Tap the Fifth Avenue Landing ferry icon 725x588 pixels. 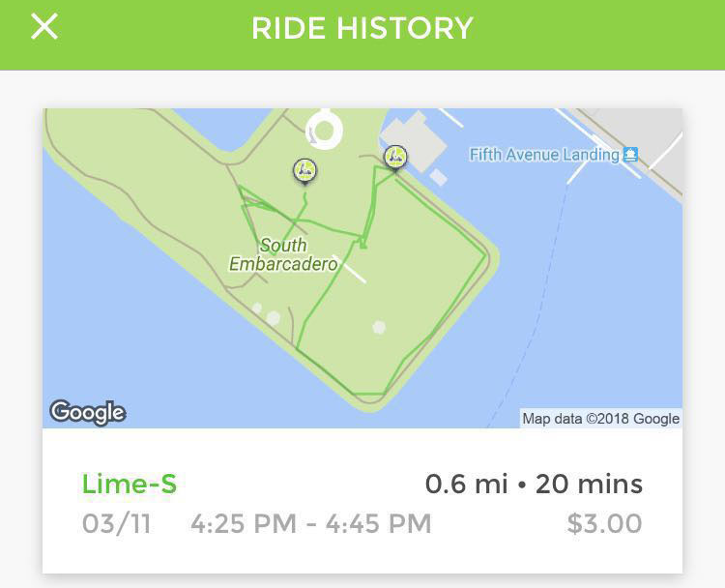pos(630,154)
